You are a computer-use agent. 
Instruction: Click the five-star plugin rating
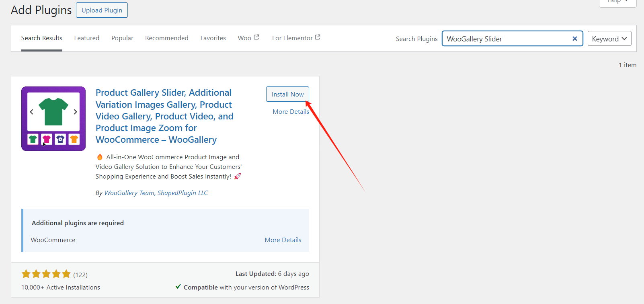pyautogui.click(x=46, y=274)
